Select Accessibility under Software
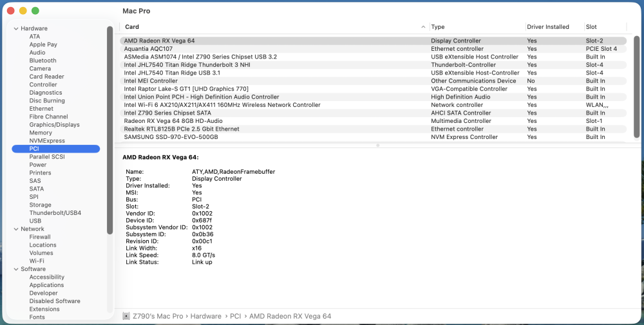 tap(47, 277)
